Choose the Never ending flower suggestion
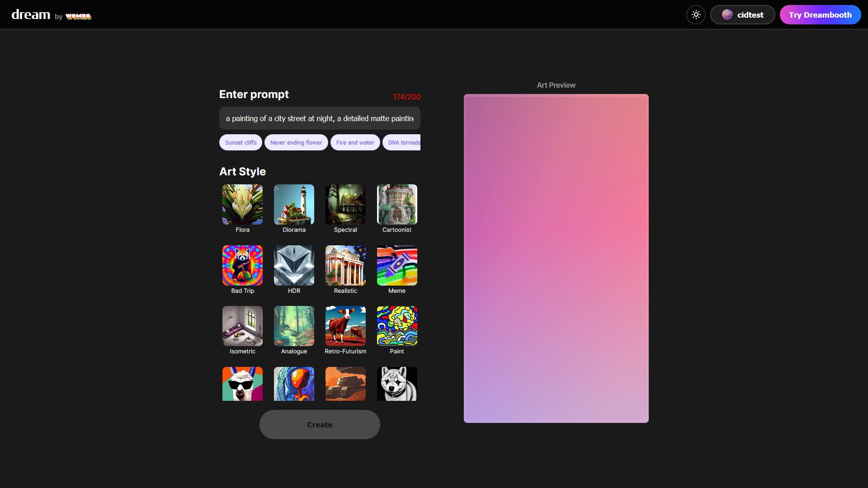The image size is (868, 488). (296, 142)
